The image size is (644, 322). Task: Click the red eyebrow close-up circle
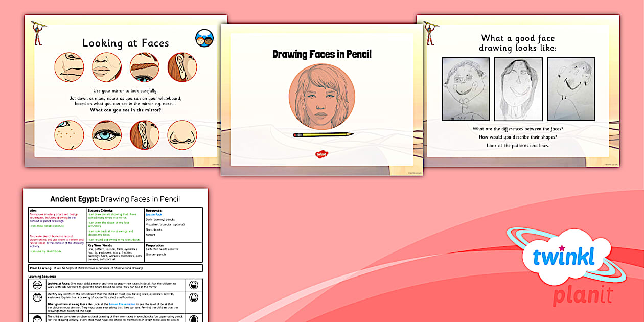[144, 67]
